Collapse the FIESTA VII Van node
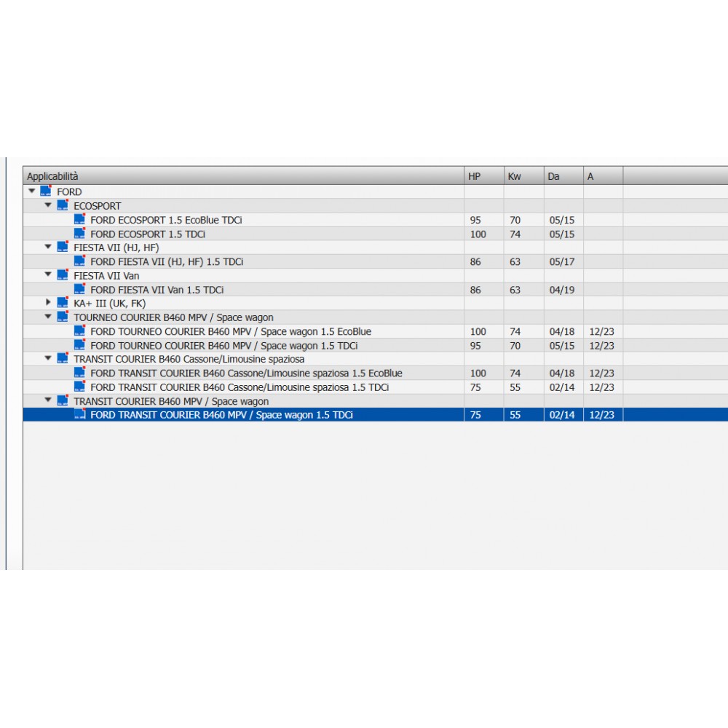Screen dimensions: 728x728 [x=49, y=275]
